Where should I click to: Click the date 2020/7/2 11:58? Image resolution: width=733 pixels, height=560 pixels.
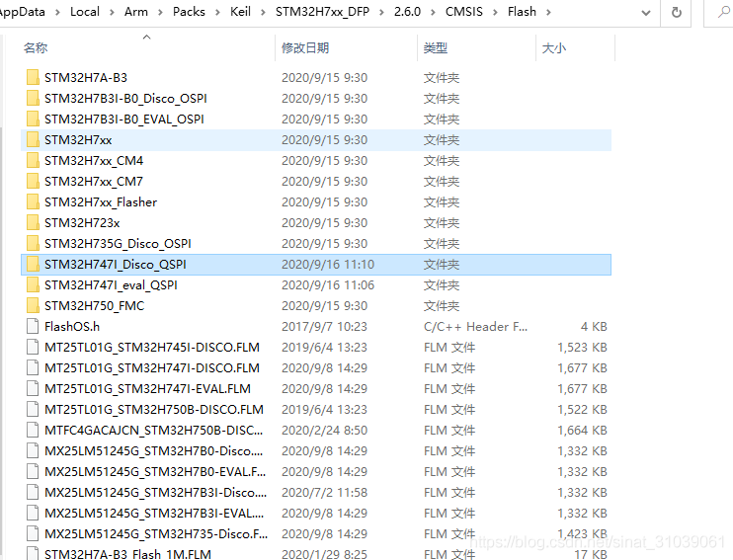pos(324,492)
